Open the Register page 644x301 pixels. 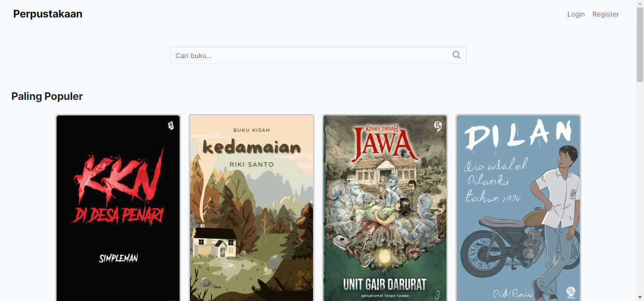point(606,14)
